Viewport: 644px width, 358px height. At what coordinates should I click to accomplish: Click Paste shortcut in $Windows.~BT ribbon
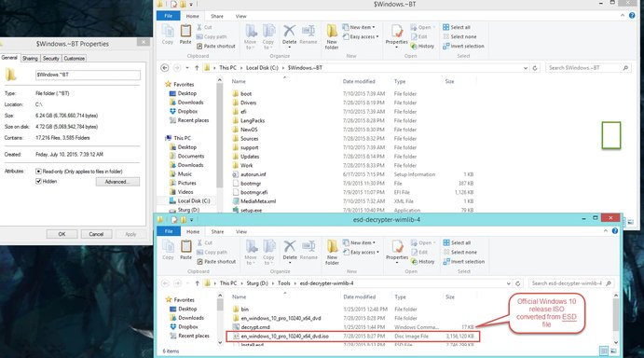click(x=216, y=46)
